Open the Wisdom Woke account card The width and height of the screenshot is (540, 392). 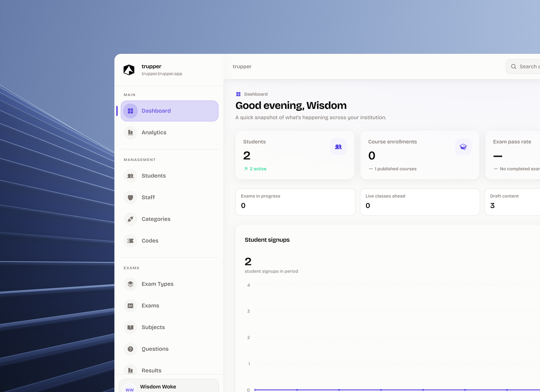click(169, 386)
